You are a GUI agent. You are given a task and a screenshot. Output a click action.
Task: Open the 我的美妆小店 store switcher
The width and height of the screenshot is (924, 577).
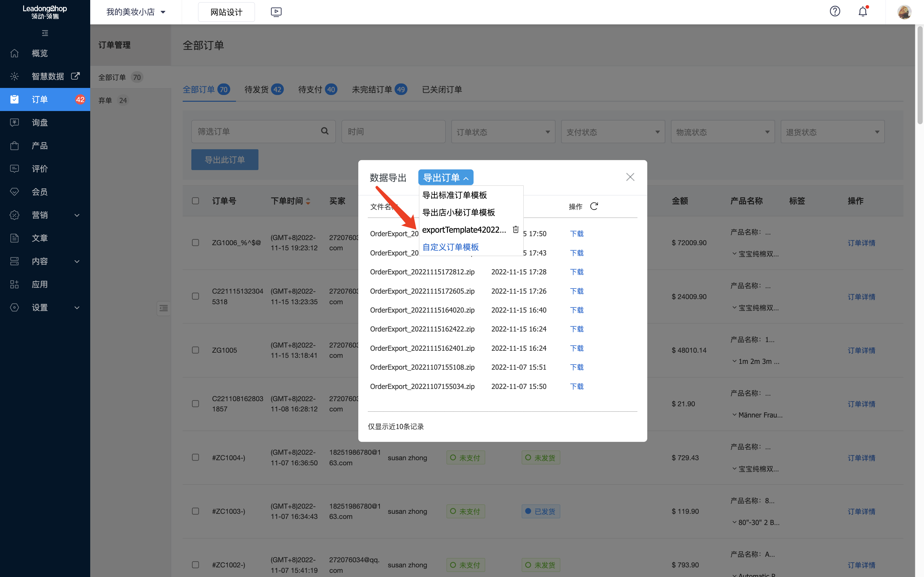click(135, 12)
